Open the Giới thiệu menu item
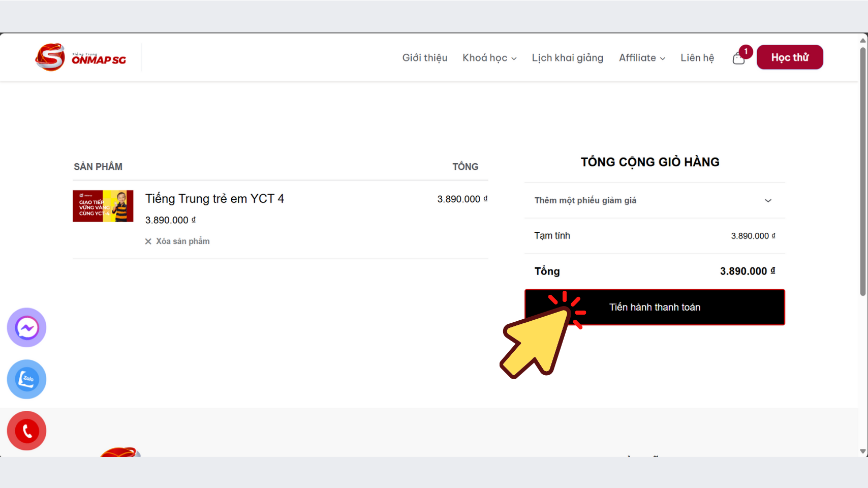 (424, 58)
